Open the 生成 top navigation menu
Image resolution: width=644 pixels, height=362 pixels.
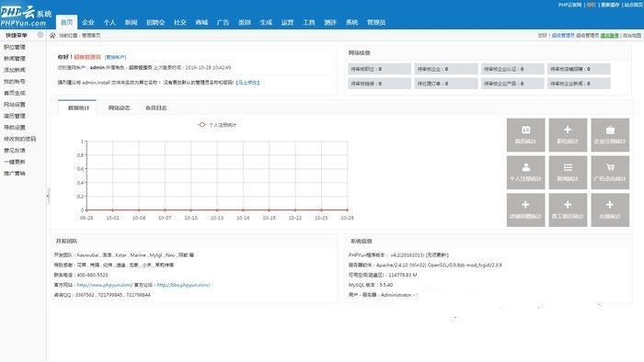pos(266,23)
